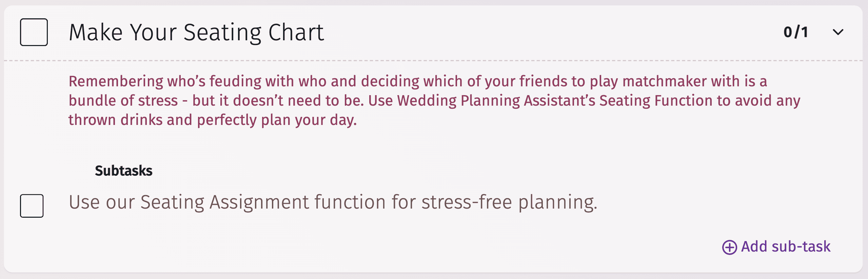The image size is (868, 279).
Task: Collapse the task using the chevron arrow
Action: 838,32
